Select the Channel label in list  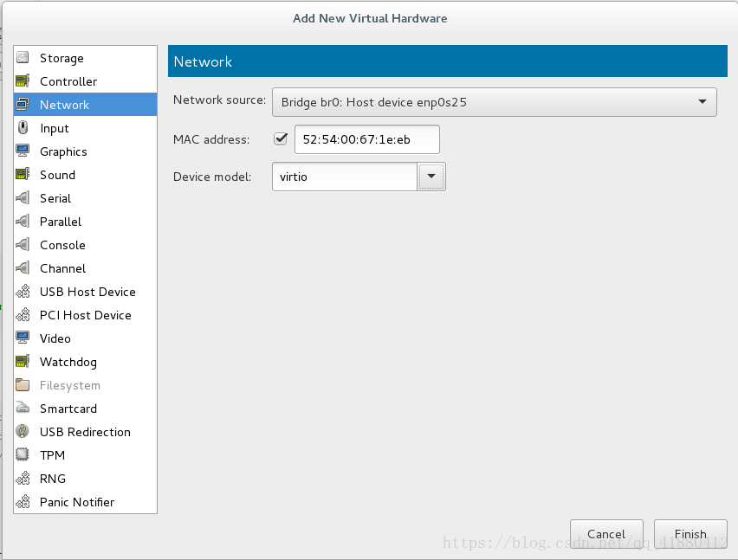coord(62,268)
